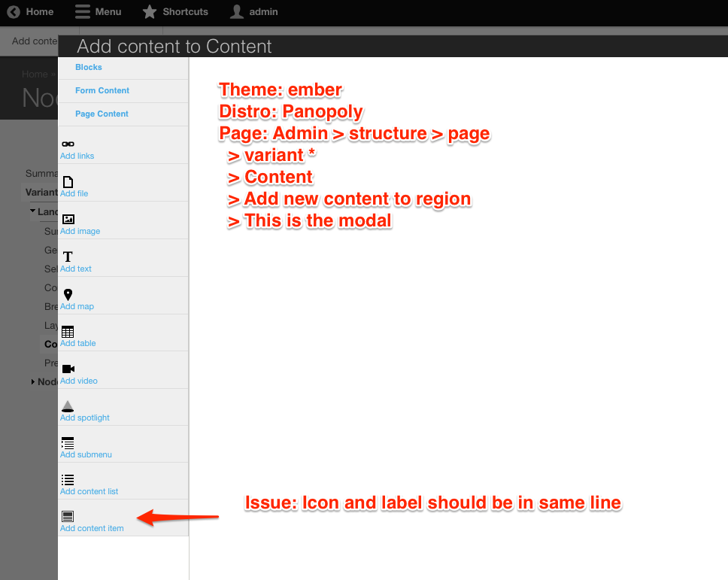Select the Add spotlight icon
The height and width of the screenshot is (580, 728).
click(x=67, y=405)
